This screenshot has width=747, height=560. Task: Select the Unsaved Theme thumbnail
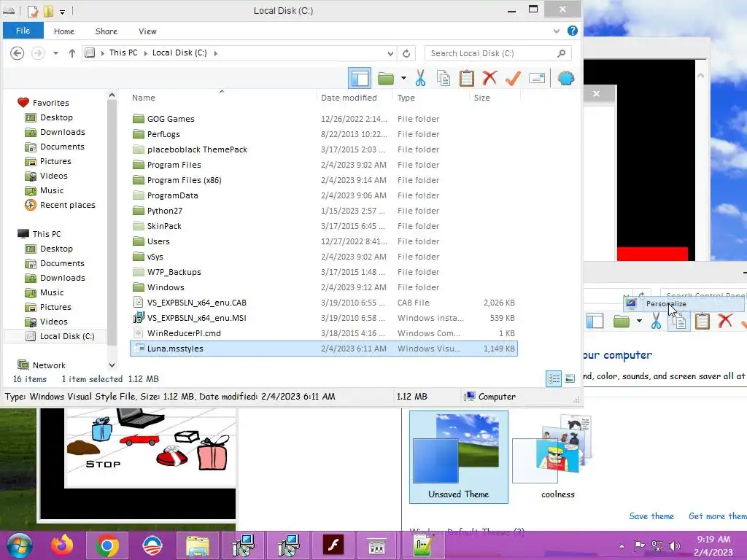pos(458,456)
